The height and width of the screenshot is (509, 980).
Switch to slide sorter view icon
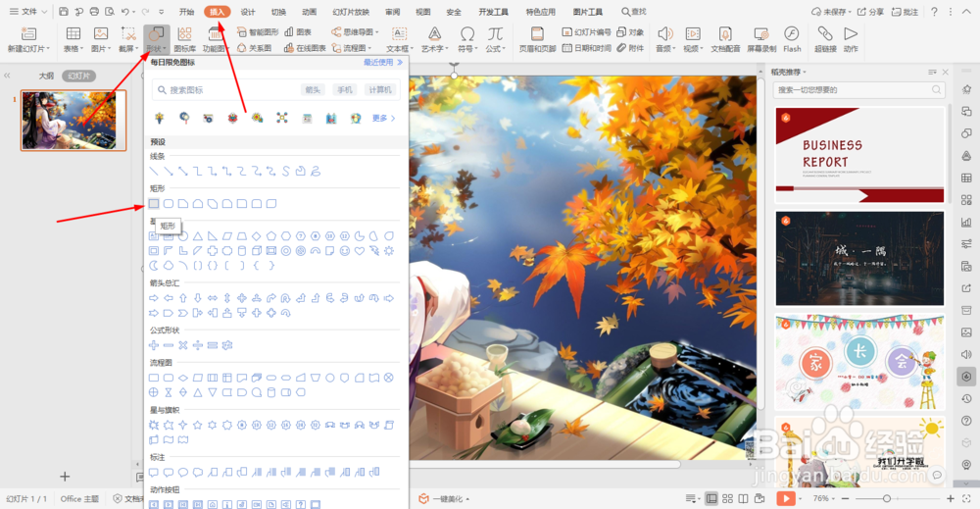click(727, 498)
